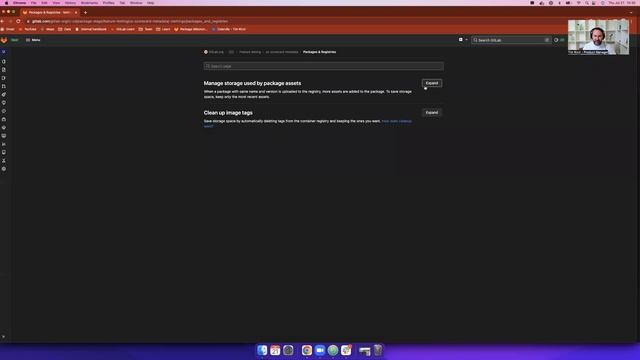
Task: Click the Wi-Fi status icon
Action: 578,3
